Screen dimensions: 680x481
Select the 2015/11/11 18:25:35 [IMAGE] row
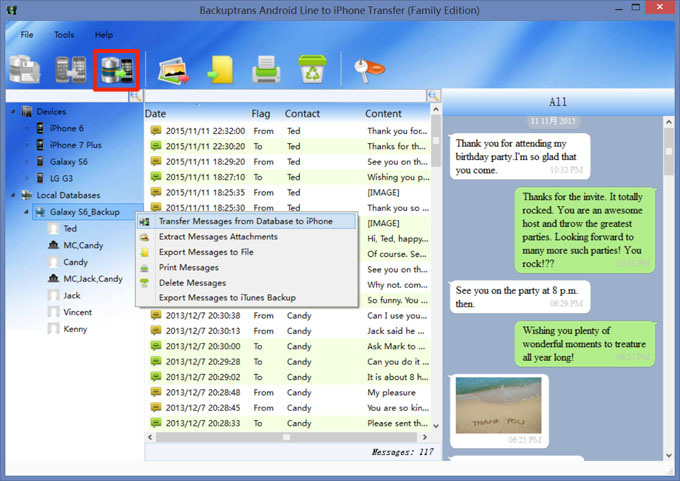pyautogui.click(x=288, y=193)
